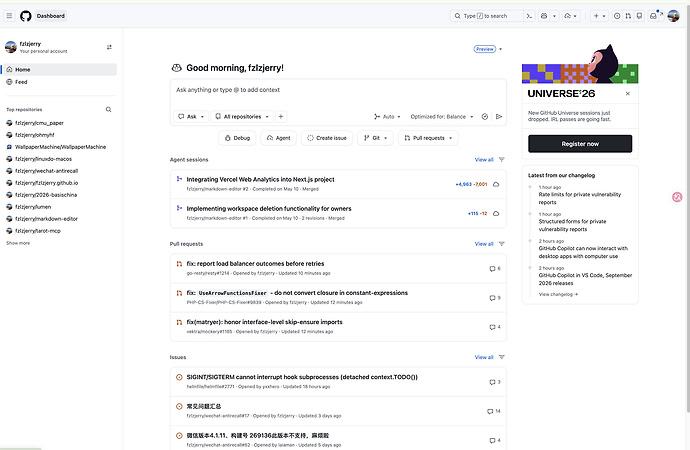Expand the create-new plus menu

pos(599,16)
